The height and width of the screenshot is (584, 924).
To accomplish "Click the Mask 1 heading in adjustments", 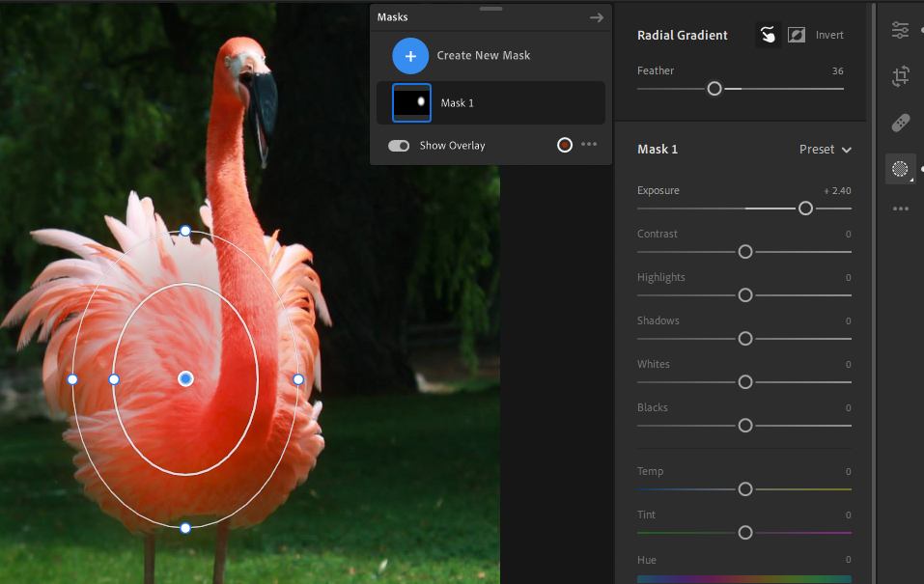I will coord(658,150).
